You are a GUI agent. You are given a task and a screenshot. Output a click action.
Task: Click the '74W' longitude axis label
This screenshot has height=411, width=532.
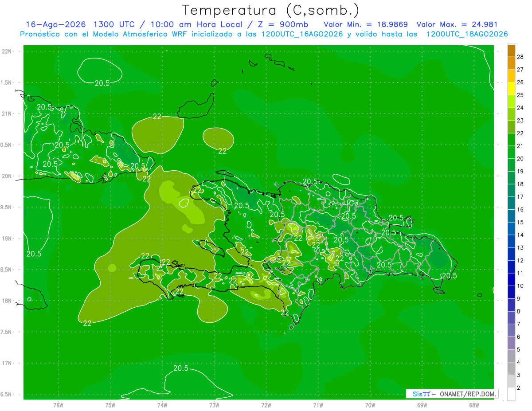coord(162,405)
